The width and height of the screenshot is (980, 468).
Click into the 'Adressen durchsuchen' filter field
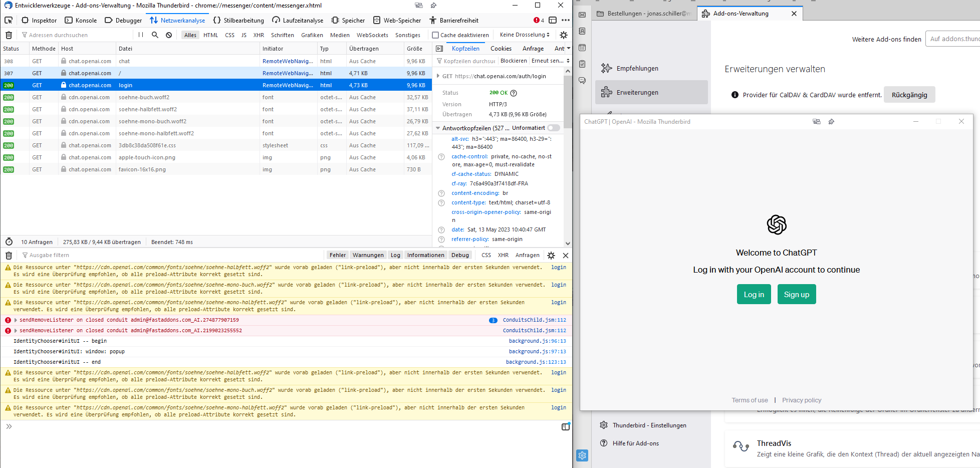coord(55,35)
